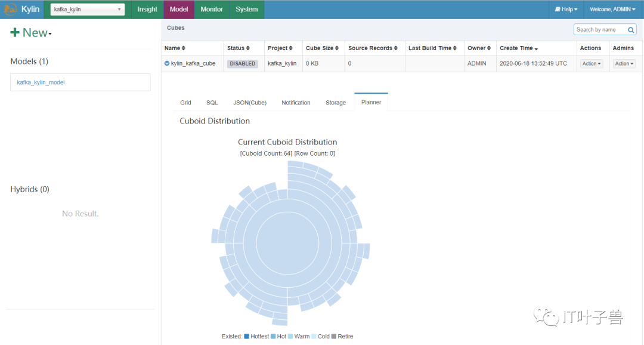The width and height of the screenshot is (644, 345).
Task: Sort by Owner column arrows
Action: click(x=489, y=48)
